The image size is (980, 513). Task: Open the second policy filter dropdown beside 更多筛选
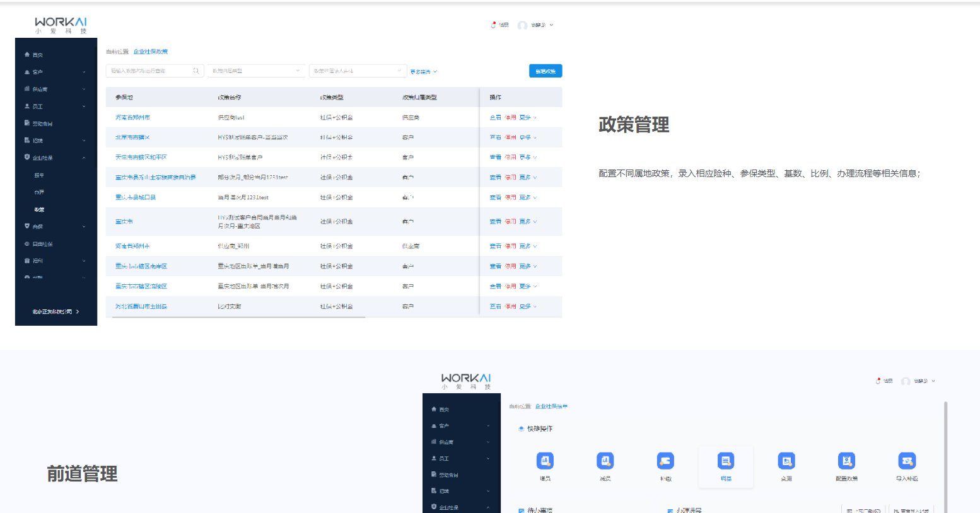[x=358, y=71]
